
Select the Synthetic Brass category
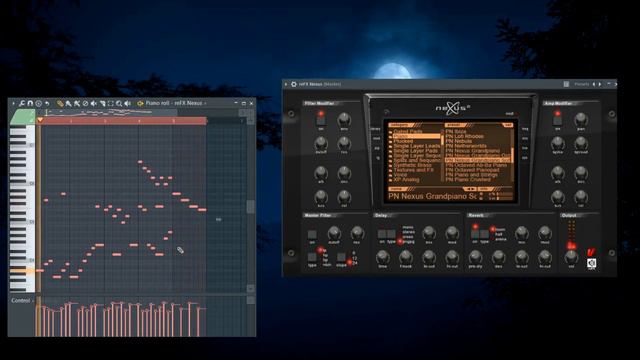click(412, 165)
